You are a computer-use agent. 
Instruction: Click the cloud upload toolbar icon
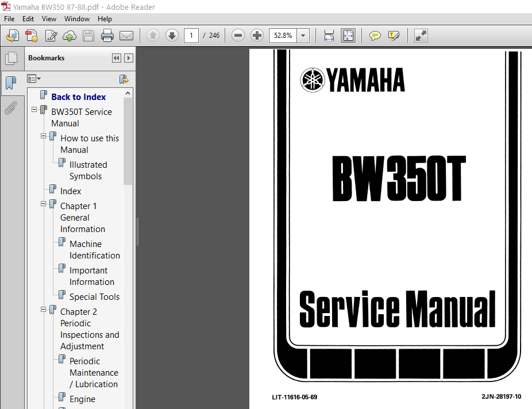point(70,35)
